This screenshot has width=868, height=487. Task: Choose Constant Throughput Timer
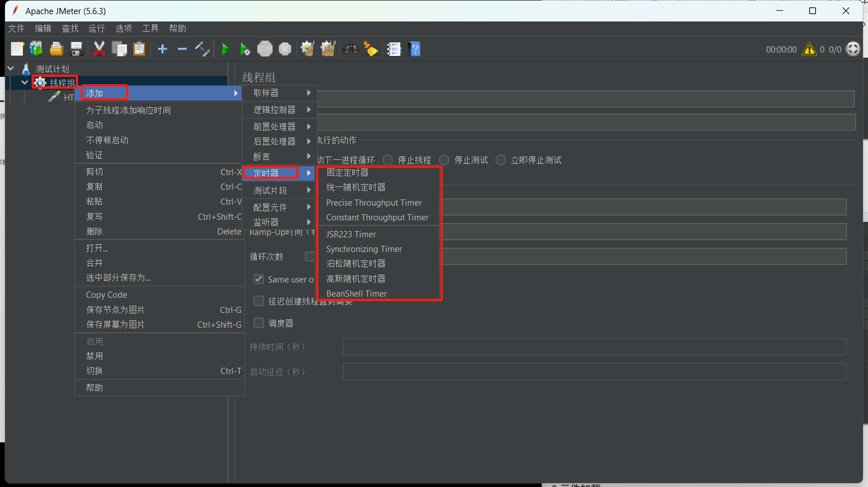tap(378, 217)
